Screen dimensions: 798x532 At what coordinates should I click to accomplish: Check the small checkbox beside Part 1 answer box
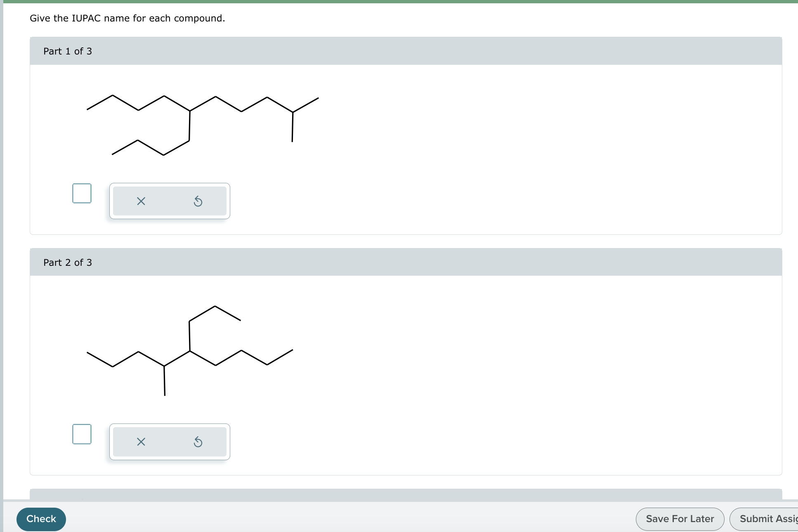tap(81, 193)
